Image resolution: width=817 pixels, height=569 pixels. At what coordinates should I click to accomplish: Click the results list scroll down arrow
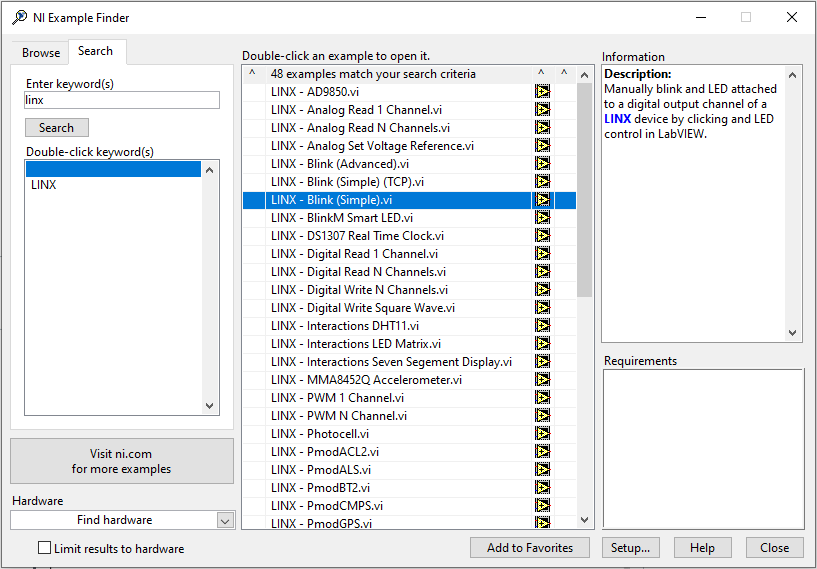585,520
